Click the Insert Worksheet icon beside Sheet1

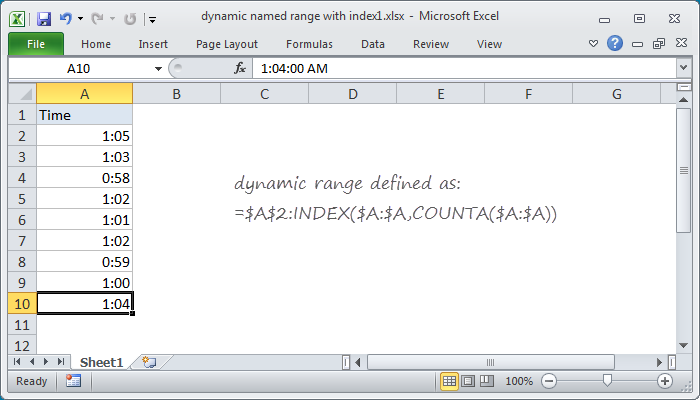point(149,361)
